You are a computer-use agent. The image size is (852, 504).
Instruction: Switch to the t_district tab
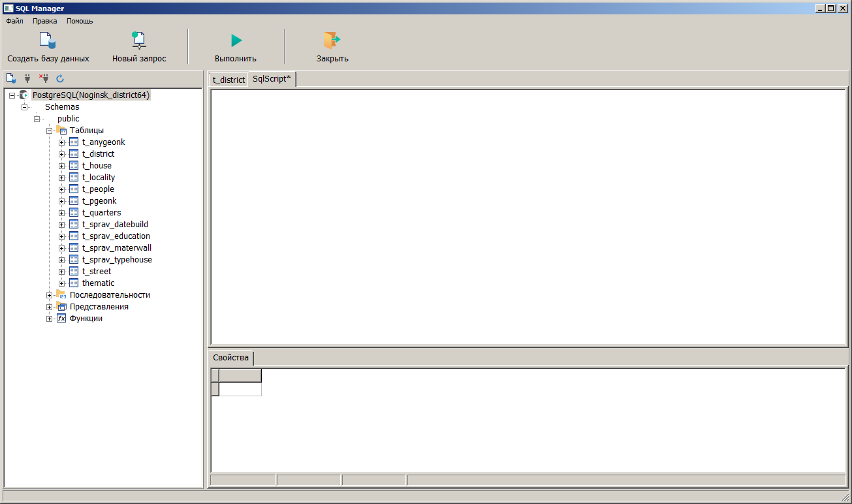[229, 80]
